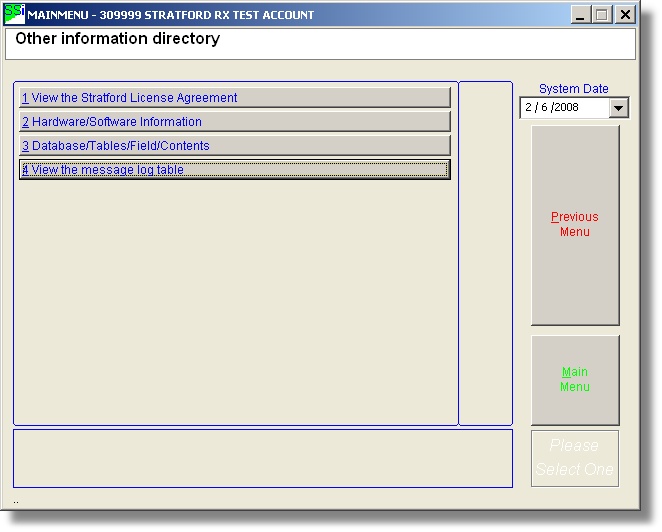Go to Main Menu button

[575, 380]
